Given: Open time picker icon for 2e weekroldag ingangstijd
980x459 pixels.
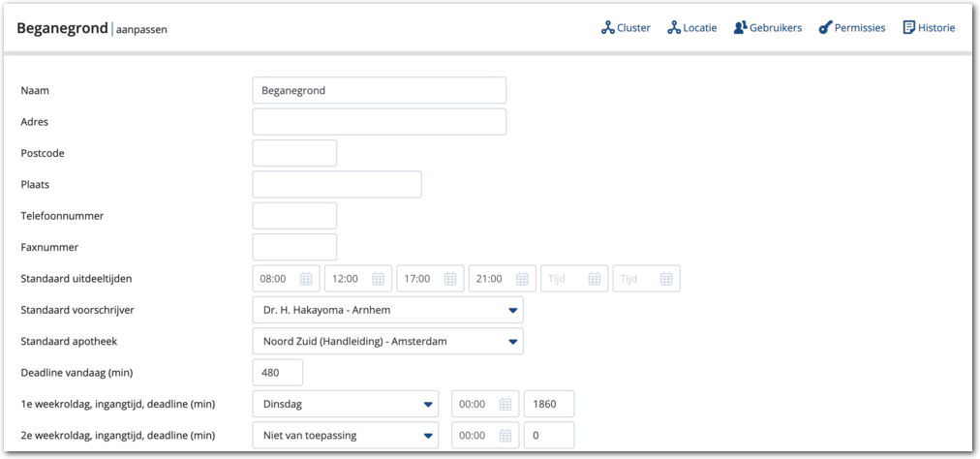Looking at the screenshot, I should click(x=505, y=436).
